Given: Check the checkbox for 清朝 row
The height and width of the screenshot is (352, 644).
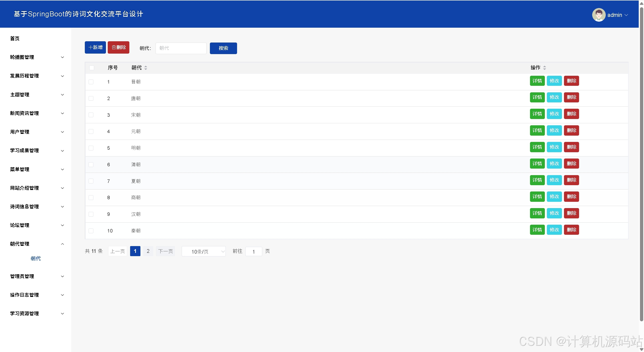Looking at the screenshot, I should coord(91,165).
